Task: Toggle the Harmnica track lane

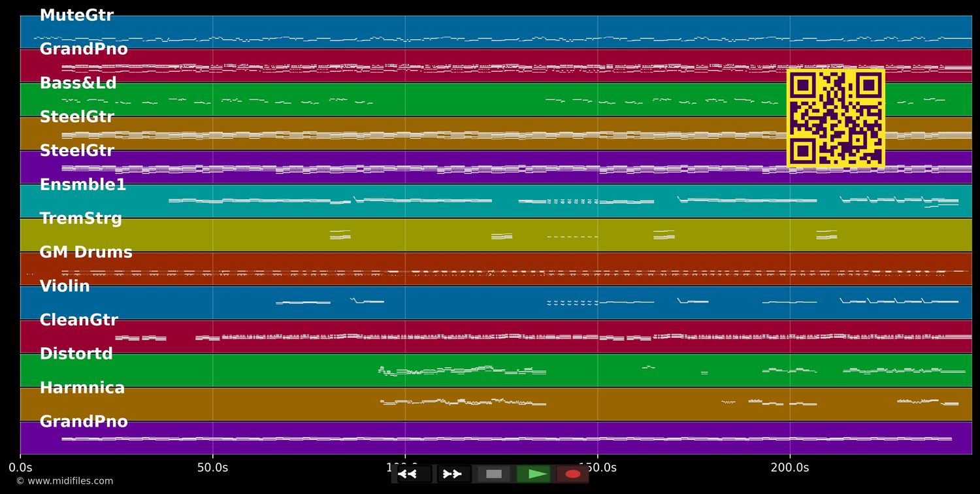Action: point(82,387)
